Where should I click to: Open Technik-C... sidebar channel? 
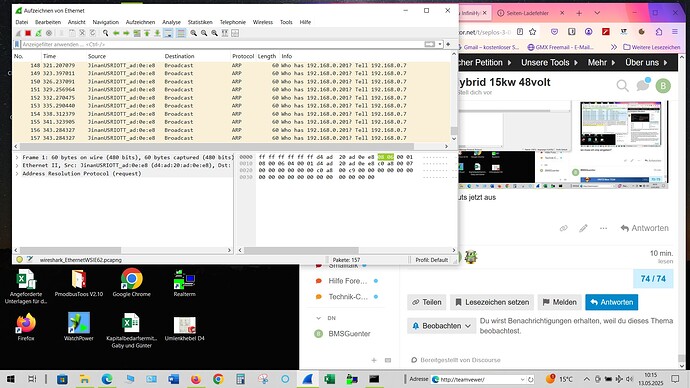pos(348,297)
